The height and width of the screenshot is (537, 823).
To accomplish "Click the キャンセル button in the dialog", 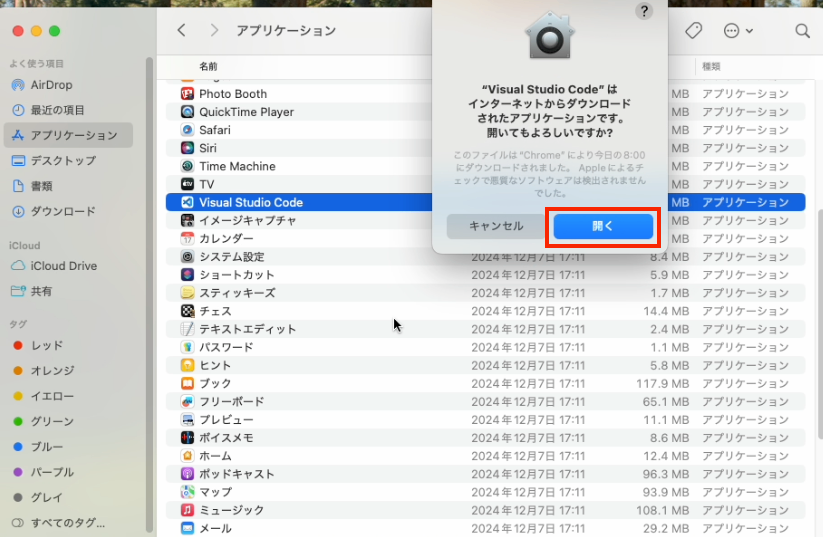I will point(496,226).
